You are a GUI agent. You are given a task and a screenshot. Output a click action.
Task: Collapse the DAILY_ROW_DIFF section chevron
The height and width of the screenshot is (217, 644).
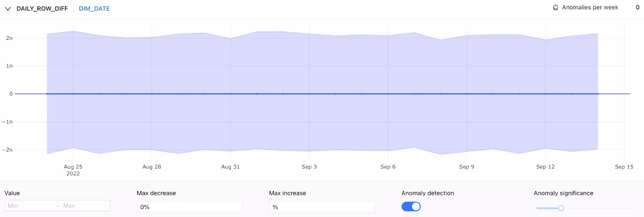[x=8, y=8]
